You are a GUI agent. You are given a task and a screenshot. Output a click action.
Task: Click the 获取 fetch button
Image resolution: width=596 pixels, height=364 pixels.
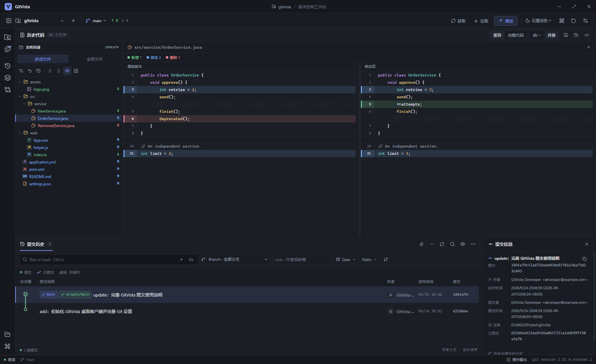[458, 21]
